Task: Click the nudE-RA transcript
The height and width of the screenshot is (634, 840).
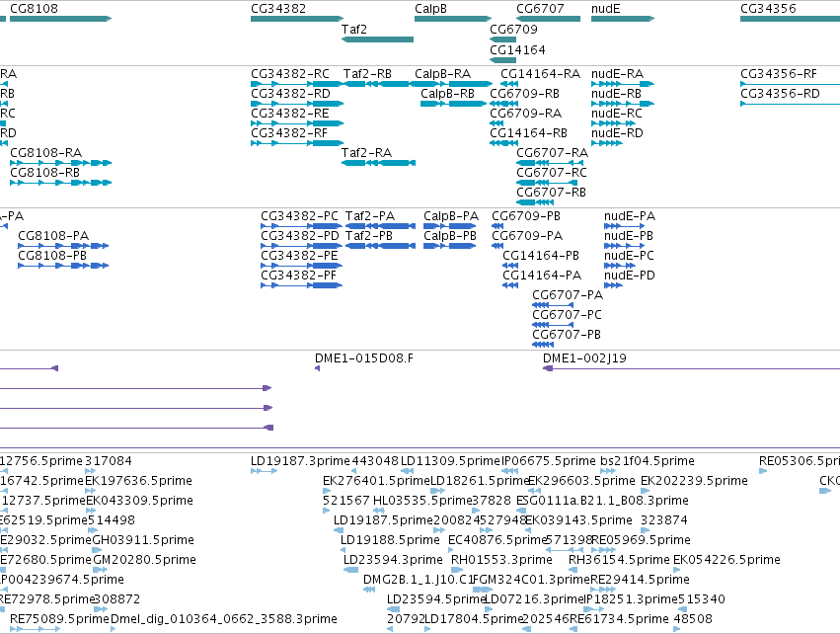Action: tap(617, 74)
